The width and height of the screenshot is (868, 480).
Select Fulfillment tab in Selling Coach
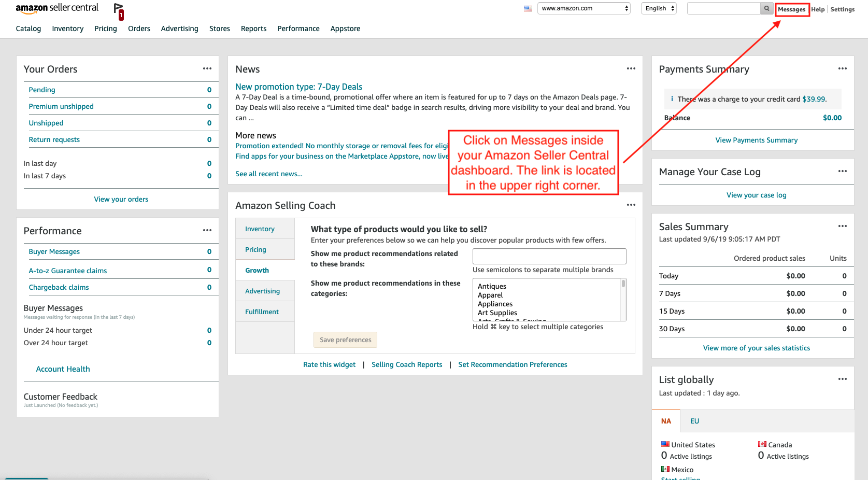(x=262, y=312)
